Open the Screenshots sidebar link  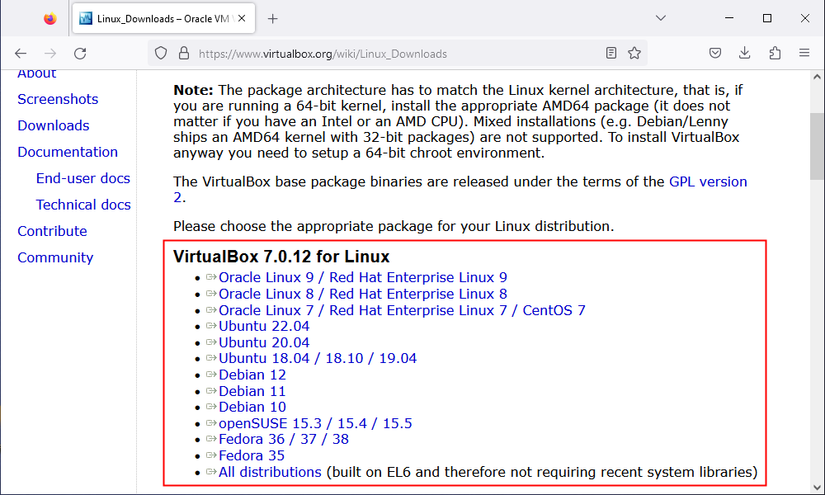pos(58,99)
